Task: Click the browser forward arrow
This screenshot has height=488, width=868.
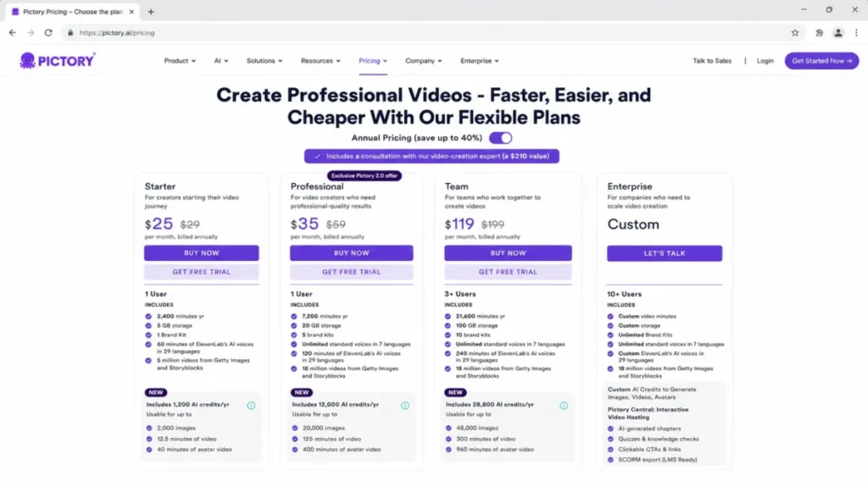Action: (x=31, y=33)
